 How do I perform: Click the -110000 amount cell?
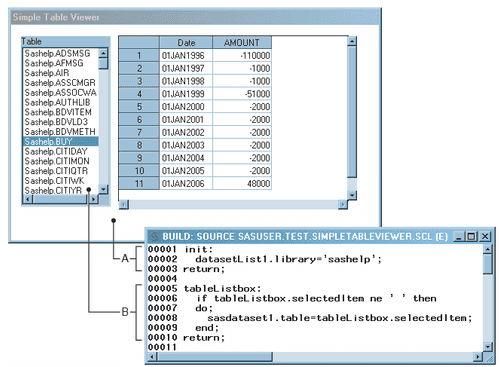242,56
